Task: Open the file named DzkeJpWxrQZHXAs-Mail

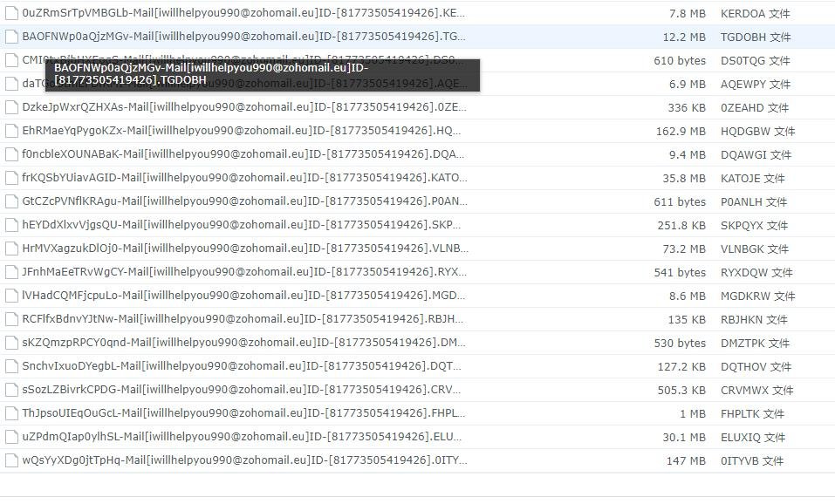Action: pos(244,107)
